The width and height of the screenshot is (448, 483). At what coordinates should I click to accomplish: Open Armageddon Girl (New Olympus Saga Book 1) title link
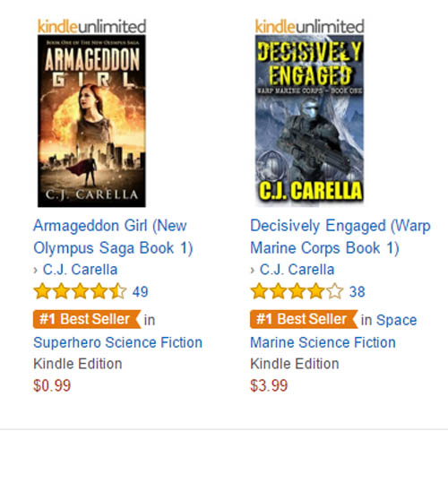pyautogui.click(x=113, y=237)
